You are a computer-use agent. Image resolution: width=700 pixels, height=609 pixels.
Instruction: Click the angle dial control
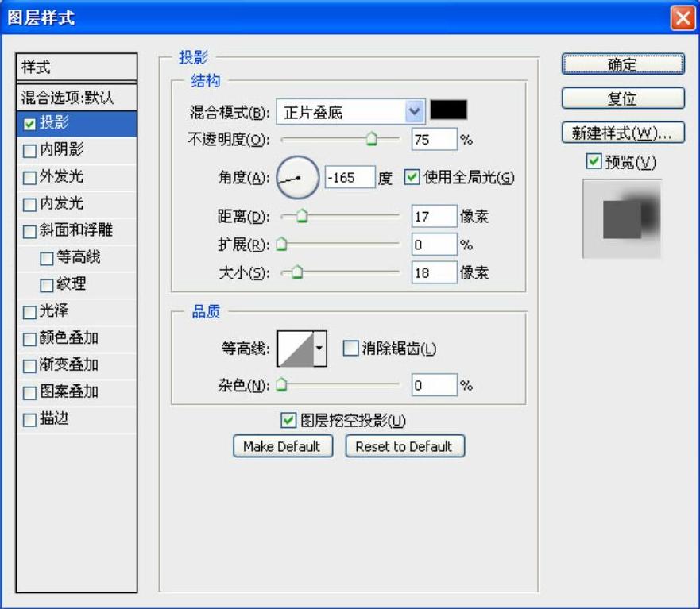pos(298,178)
